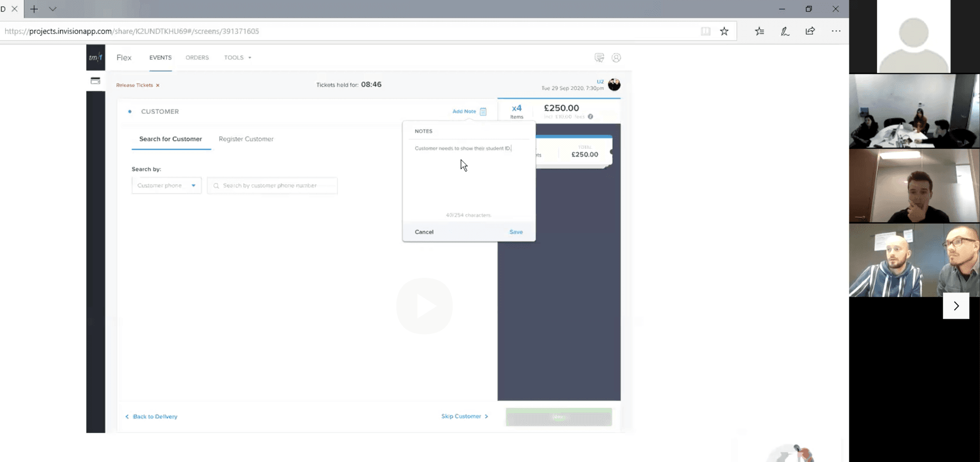
Task: Open the user account profile icon
Action: coord(616,57)
